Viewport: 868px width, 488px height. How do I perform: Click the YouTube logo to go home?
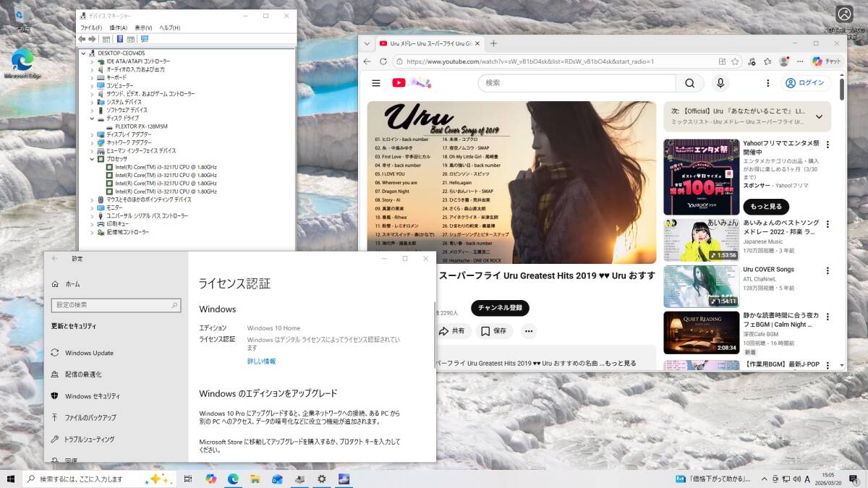(398, 82)
